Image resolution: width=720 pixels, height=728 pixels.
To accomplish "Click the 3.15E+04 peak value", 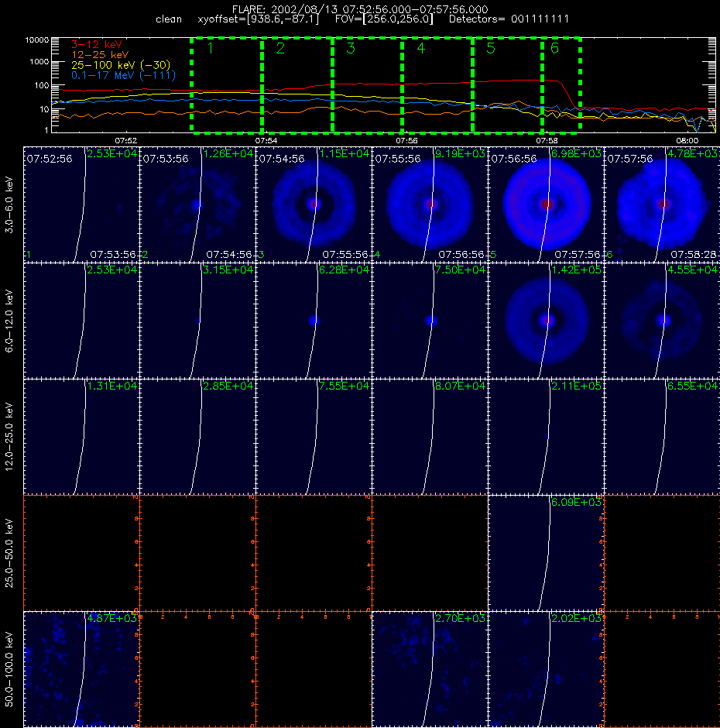I will click(228, 270).
